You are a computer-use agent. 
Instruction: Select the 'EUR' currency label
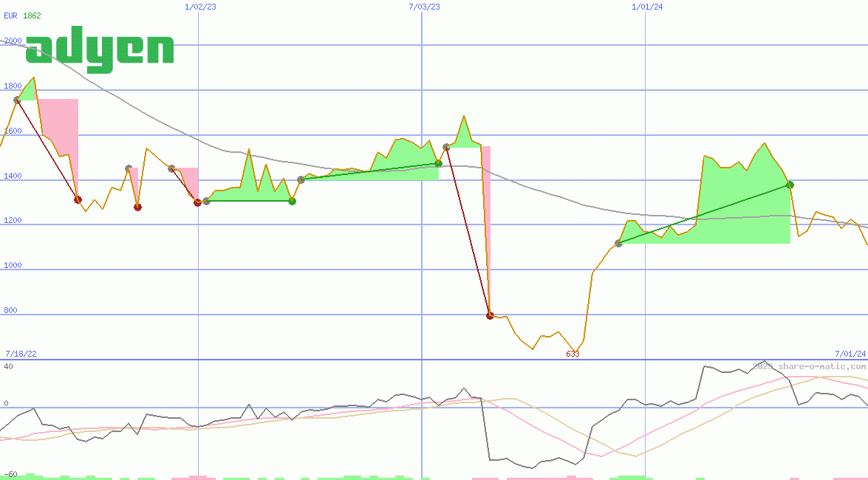[10, 16]
